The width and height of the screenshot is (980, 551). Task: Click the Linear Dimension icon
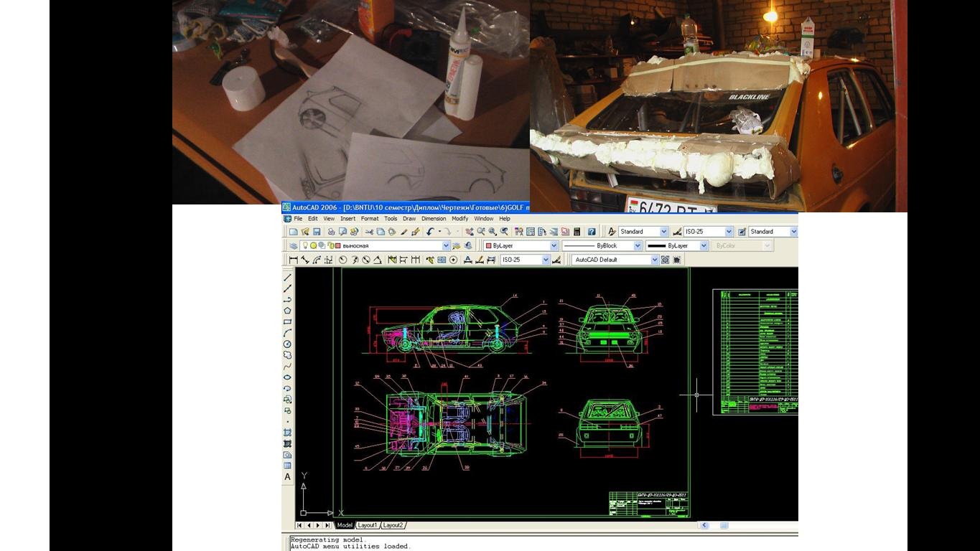[293, 260]
